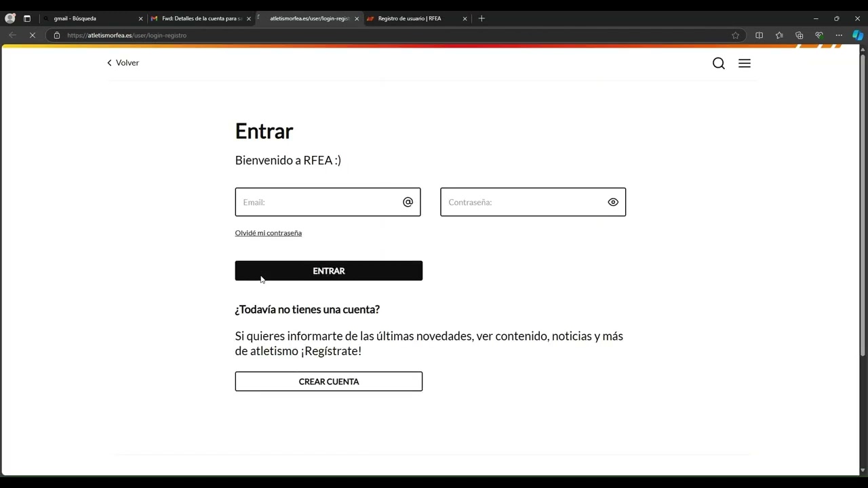Click into the Contraseña input field

[533, 202]
